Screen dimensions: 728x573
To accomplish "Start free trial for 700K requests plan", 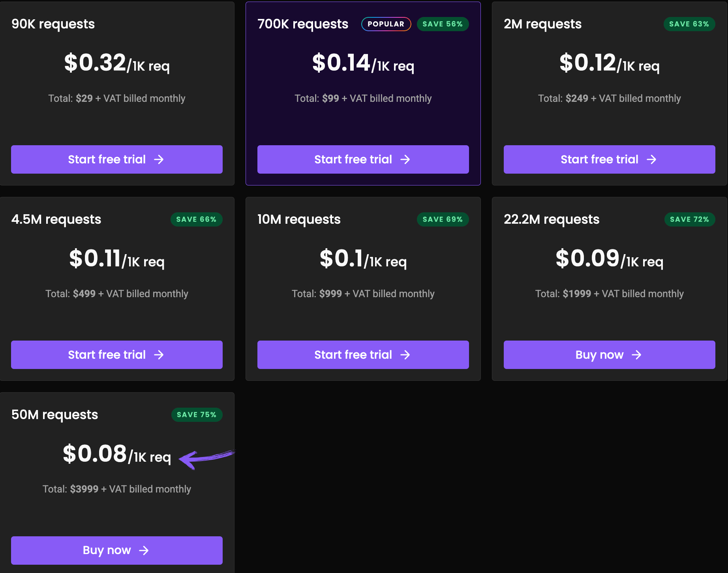I will pos(363,159).
